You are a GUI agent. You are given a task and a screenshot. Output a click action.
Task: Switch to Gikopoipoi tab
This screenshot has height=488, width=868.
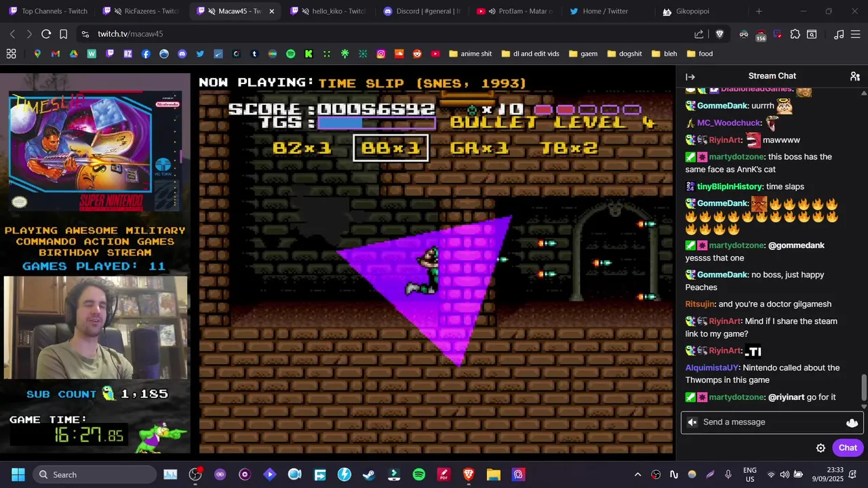click(701, 11)
